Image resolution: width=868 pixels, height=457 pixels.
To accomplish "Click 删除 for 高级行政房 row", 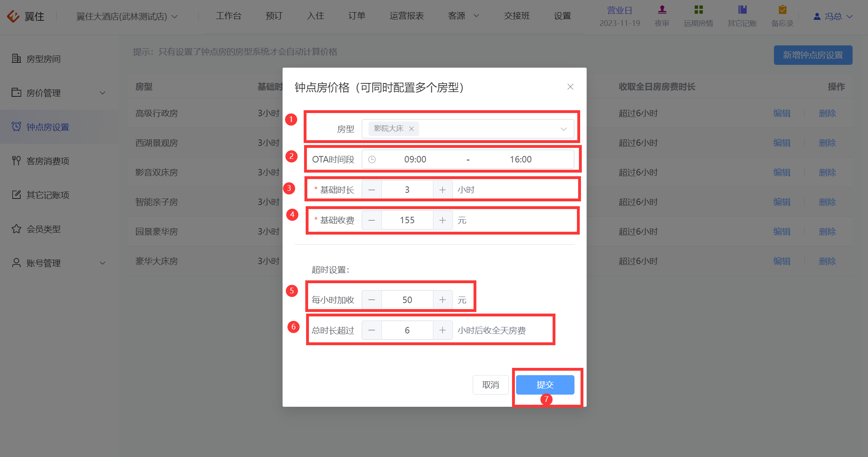I will click(827, 113).
